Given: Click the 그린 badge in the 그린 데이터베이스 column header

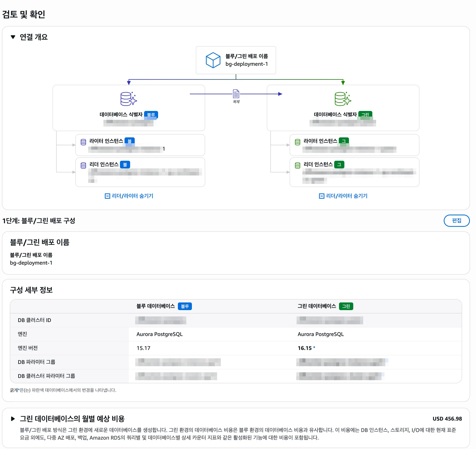Looking at the screenshot, I should (x=346, y=306).
